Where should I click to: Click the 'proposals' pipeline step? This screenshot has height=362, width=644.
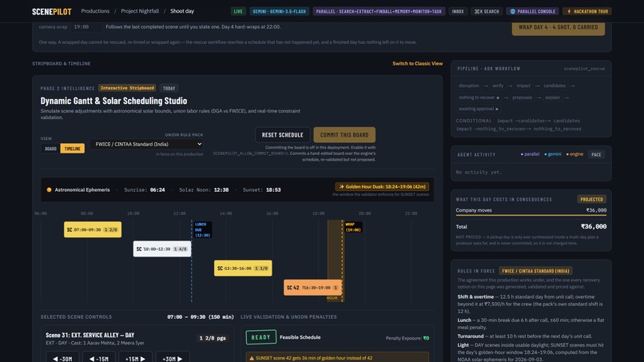click(522, 97)
